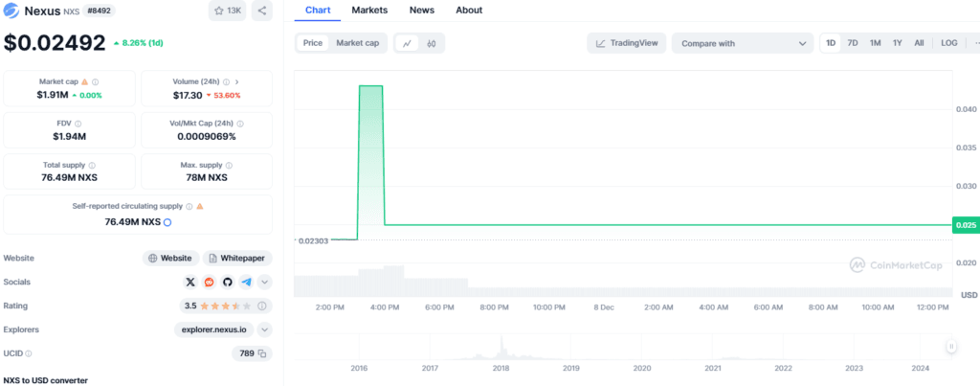Show Vol/Mkt Cap (24h) info icon
Screen dimensions: 980x386
[x=240, y=124]
